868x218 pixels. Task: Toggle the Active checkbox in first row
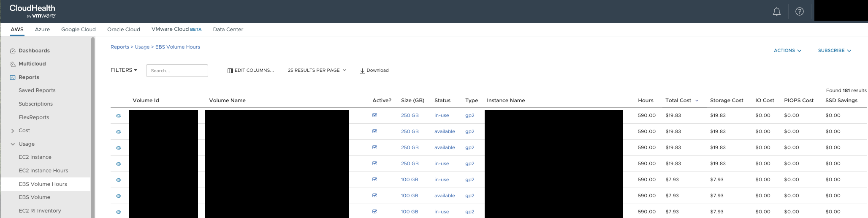point(374,115)
